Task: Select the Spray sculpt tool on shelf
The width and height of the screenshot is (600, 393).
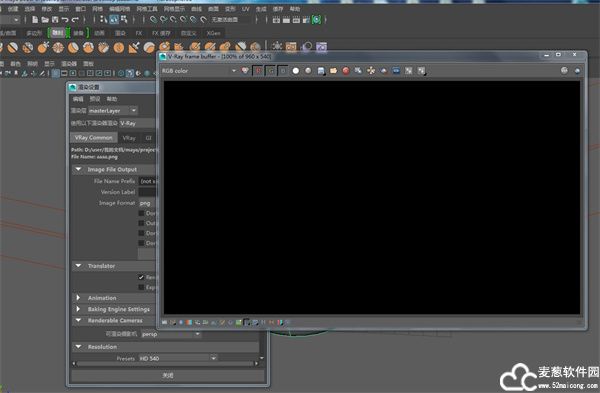Action: click(103, 47)
